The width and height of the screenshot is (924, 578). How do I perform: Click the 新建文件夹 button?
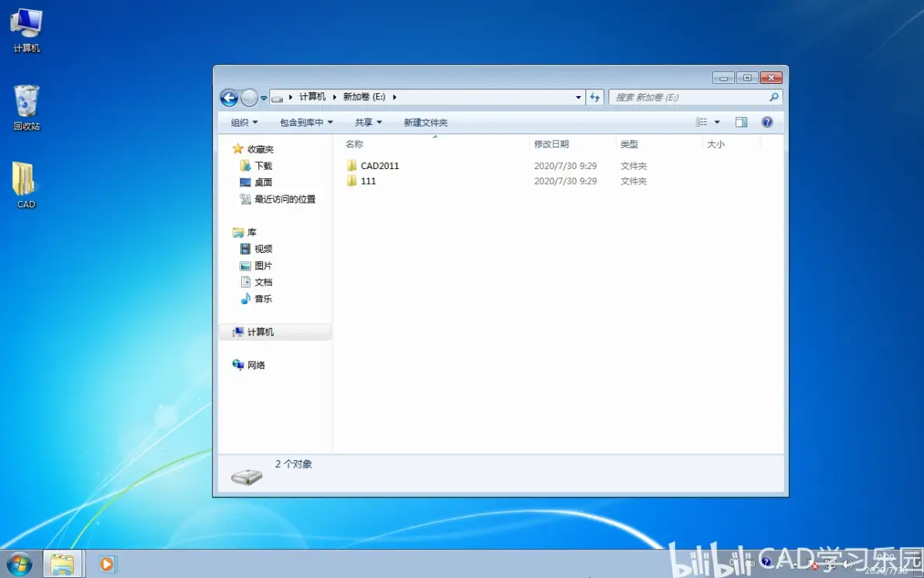[x=426, y=122]
